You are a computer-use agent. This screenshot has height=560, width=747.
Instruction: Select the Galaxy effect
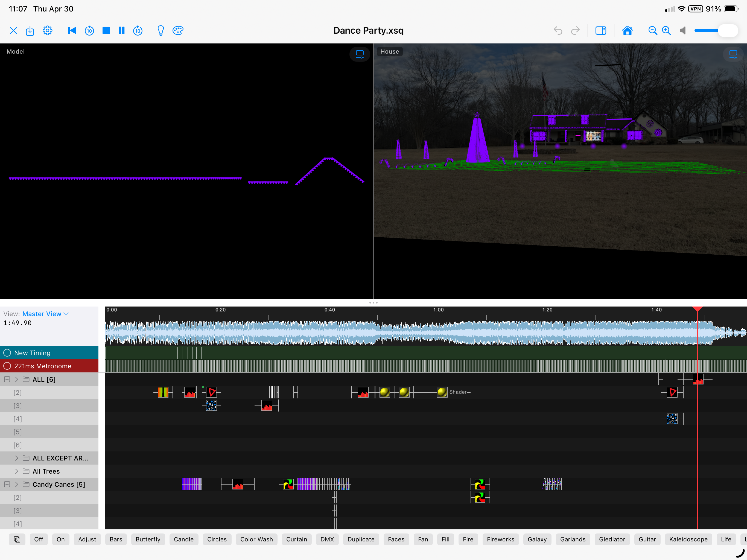point(537,539)
